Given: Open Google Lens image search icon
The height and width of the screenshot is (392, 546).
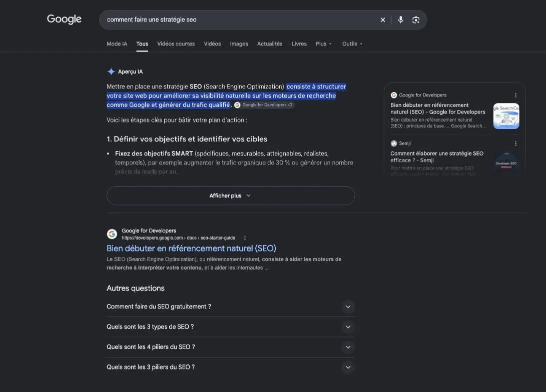Looking at the screenshot, I should 416,20.
